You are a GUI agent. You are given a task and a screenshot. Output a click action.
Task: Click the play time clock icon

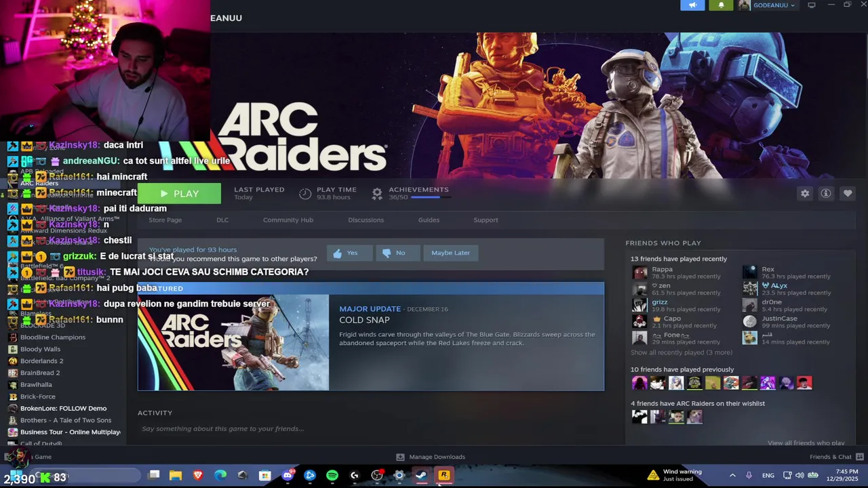pyautogui.click(x=305, y=194)
